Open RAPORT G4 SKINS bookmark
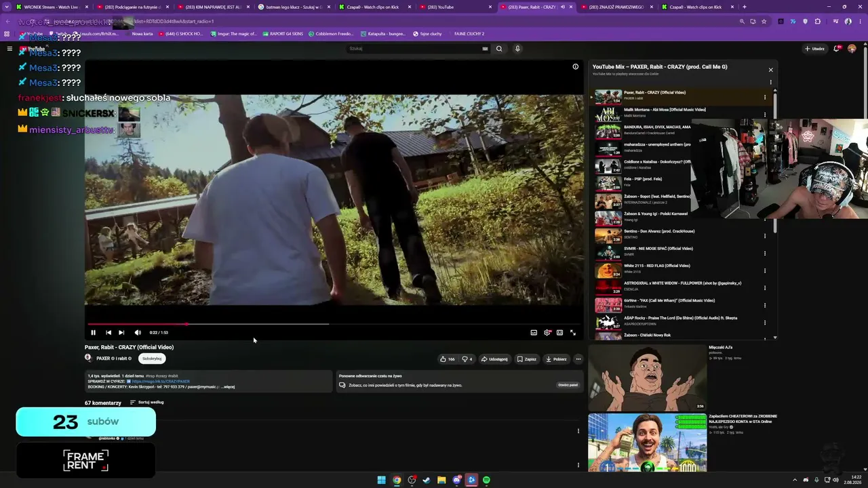This screenshot has width=868, height=488. pos(283,34)
